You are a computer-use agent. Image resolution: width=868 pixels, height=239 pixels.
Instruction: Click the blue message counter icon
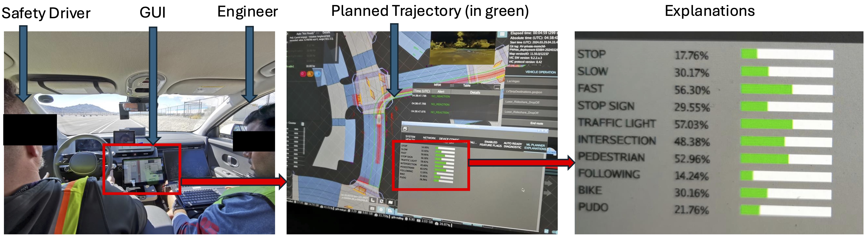[317, 74]
